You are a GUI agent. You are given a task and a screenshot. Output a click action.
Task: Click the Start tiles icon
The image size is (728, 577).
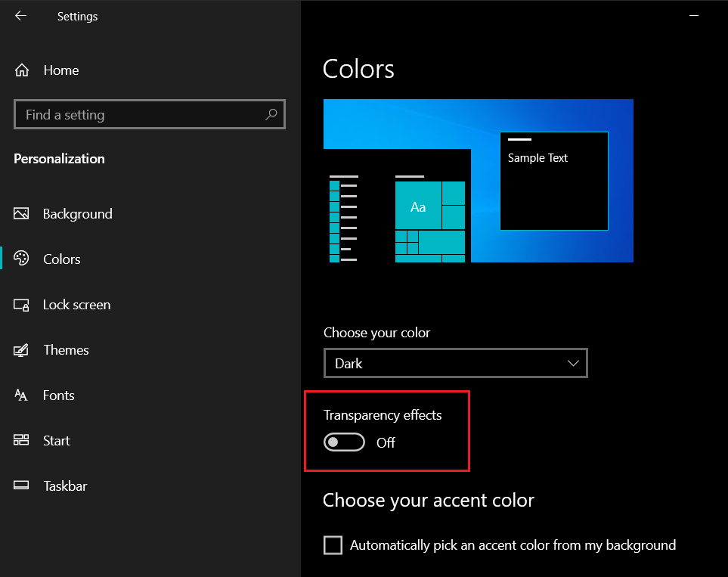point(22,441)
